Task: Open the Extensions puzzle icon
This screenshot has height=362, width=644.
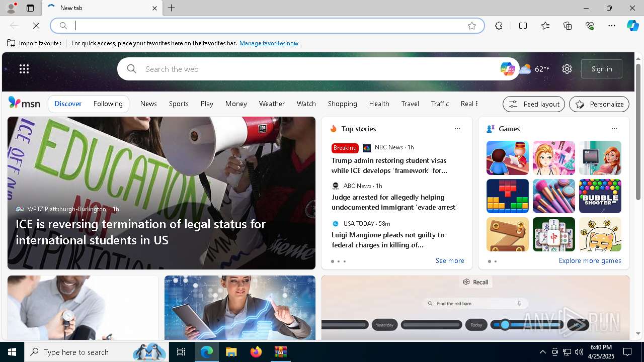Action: point(499,26)
